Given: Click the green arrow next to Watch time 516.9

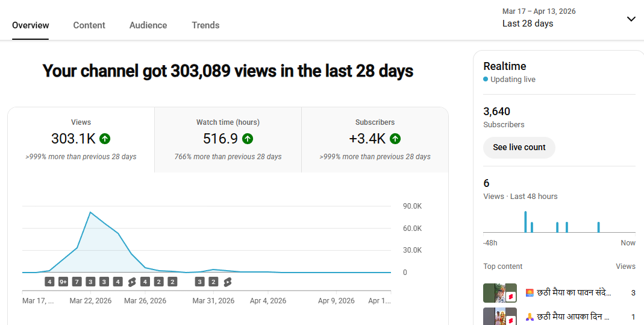Looking at the screenshot, I should 247,139.
